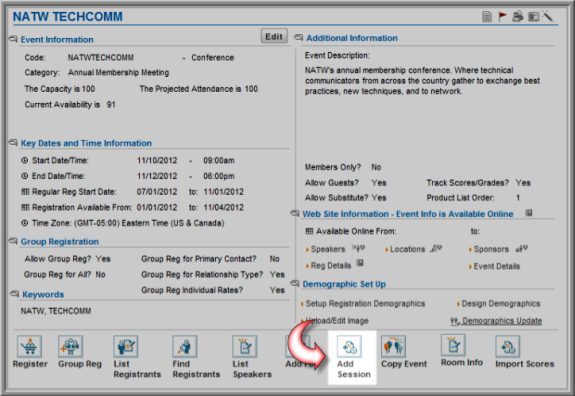Collapse the Demographic Set Up section

295,283
